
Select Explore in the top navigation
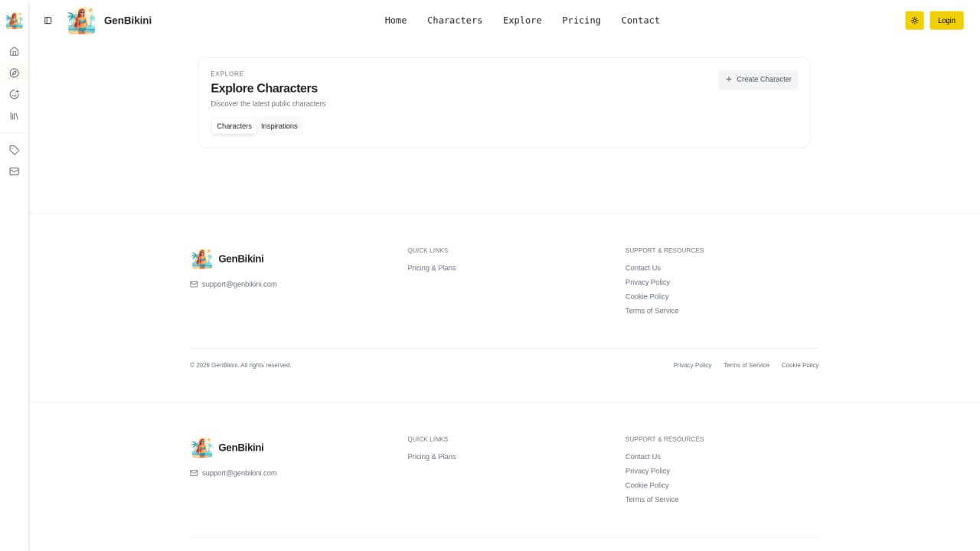click(x=522, y=21)
